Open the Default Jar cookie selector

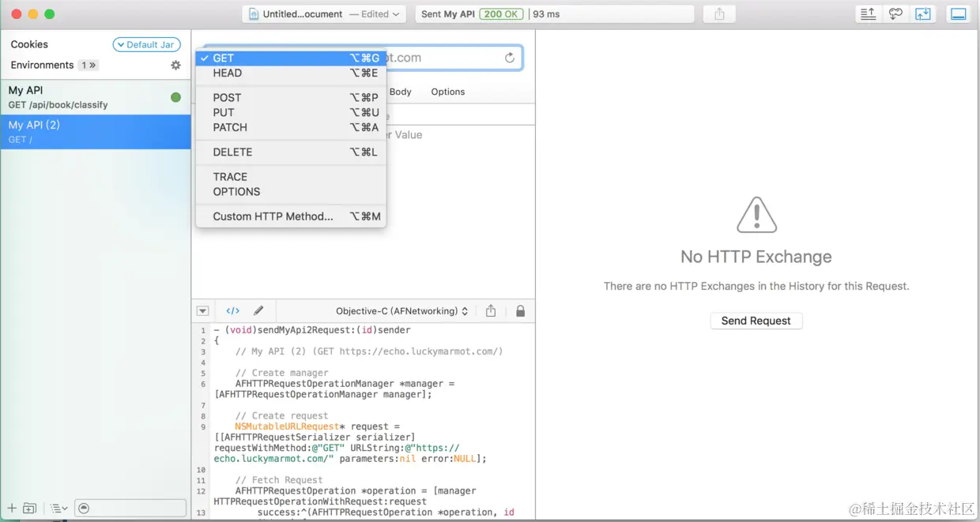[x=146, y=45]
